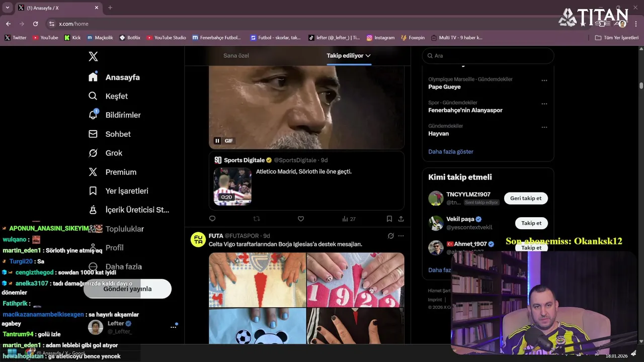Image resolution: width=644 pixels, height=362 pixels.
Task: Open Vekil paşa profile name
Action: tap(460, 219)
